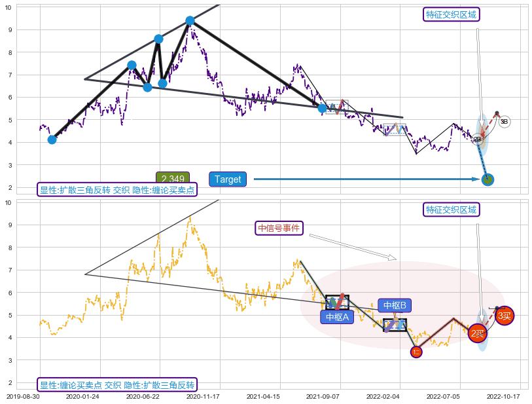Click the 中枢A label
Image resolution: width=532 pixels, height=404 pixels.
coord(337,317)
